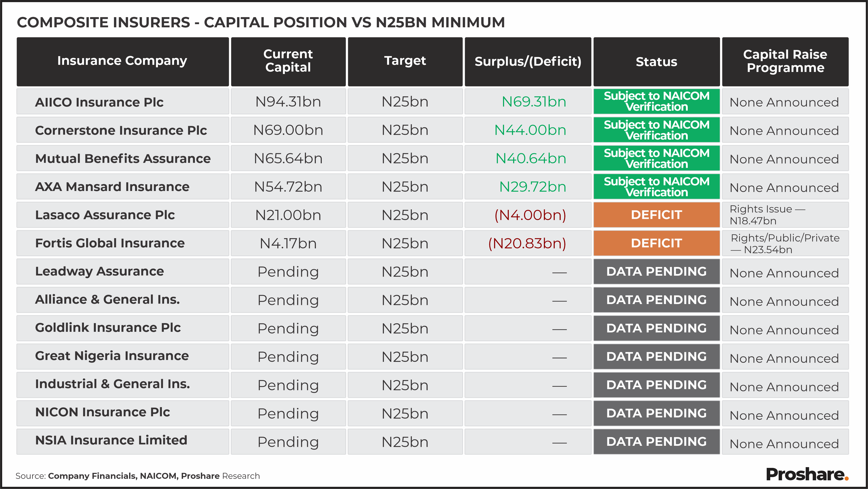868x489 pixels.
Task: Click Leadway Assurance's DATA PENDING badge
Action: (656, 272)
